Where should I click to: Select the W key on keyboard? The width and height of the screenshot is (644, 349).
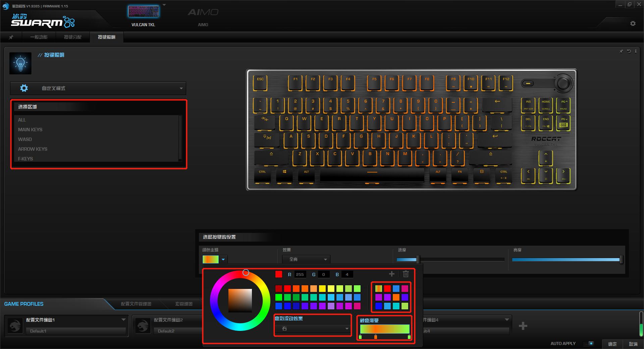tap(304, 122)
